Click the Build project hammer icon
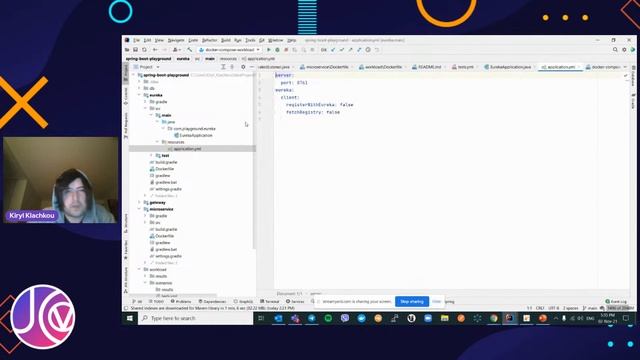Screen dimensions: 640x360 [189, 50]
